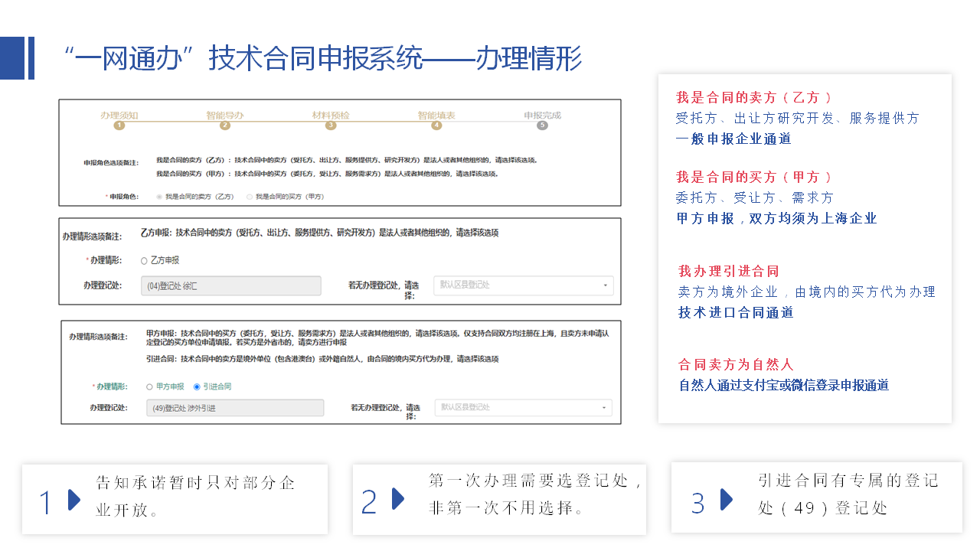Click note card 2 第一次办理需要选登记处
The height and width of the screenshot is (551, 980).
pyautogui.click(x=499, y=499)
